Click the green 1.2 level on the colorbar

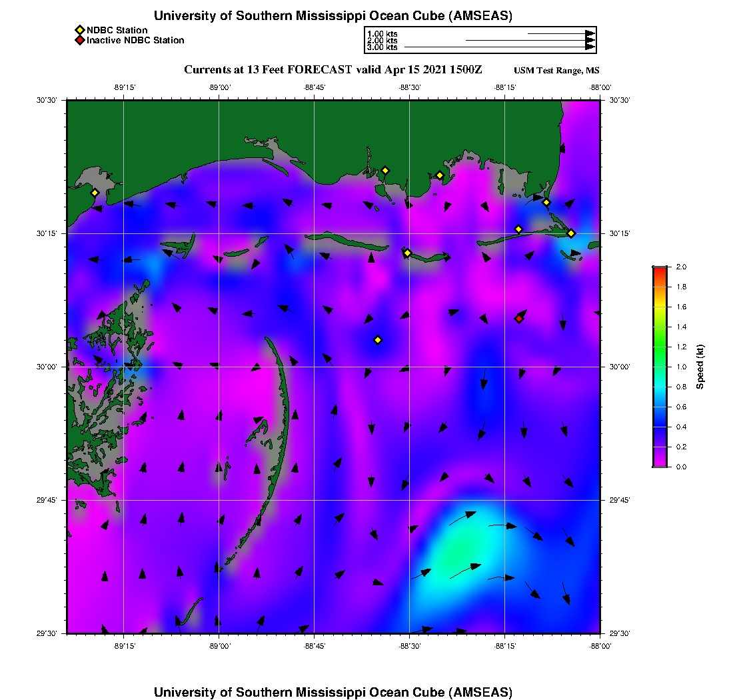[659, 347]
